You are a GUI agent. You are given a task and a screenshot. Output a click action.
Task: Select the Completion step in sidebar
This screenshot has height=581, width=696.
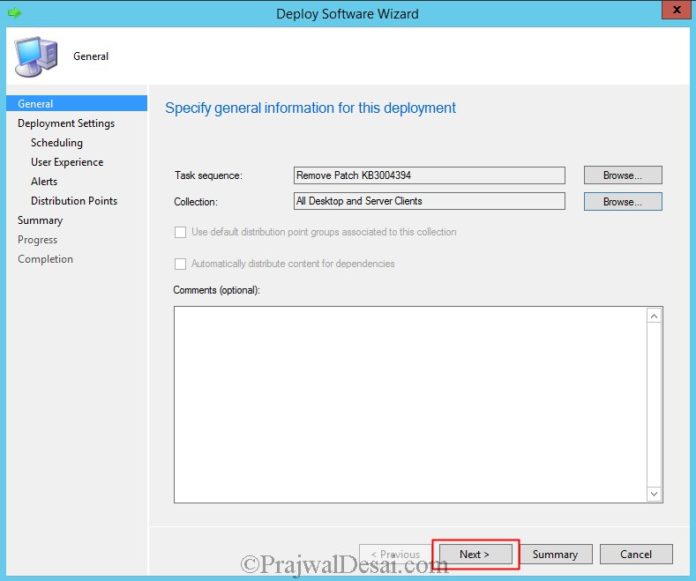tap(45, 259)
